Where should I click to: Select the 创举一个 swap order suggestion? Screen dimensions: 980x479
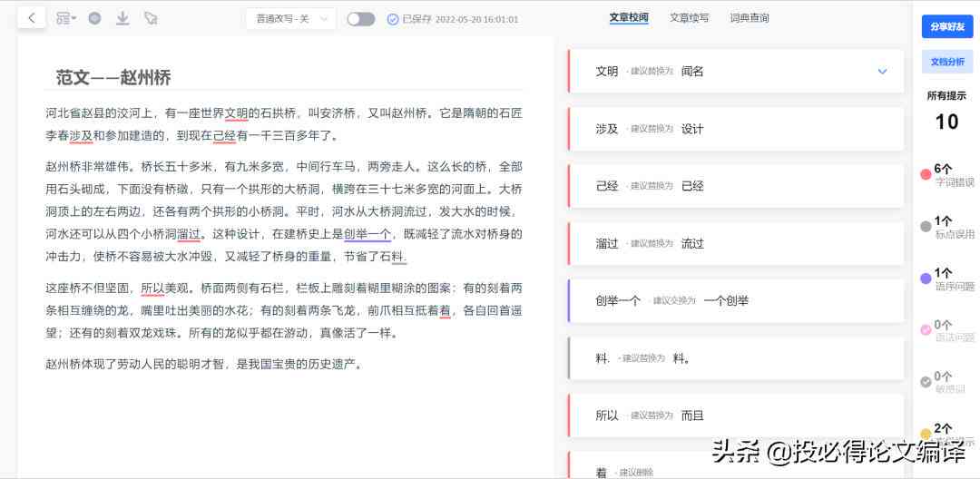[x=735, y=301]
